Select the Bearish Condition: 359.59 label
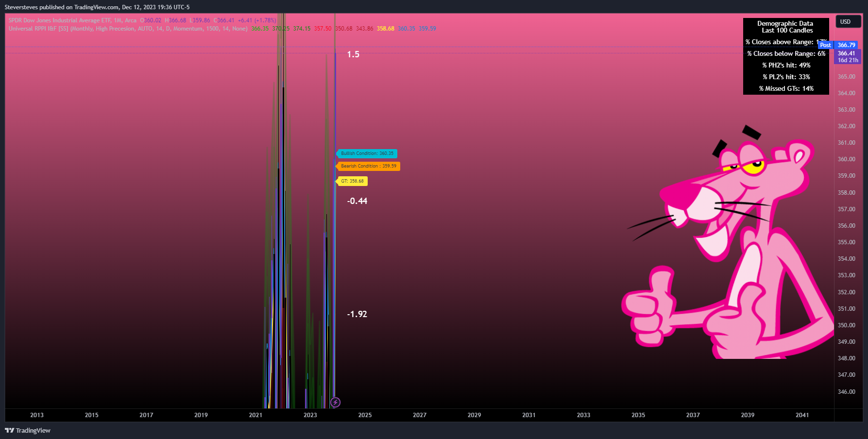 (368, 166)
